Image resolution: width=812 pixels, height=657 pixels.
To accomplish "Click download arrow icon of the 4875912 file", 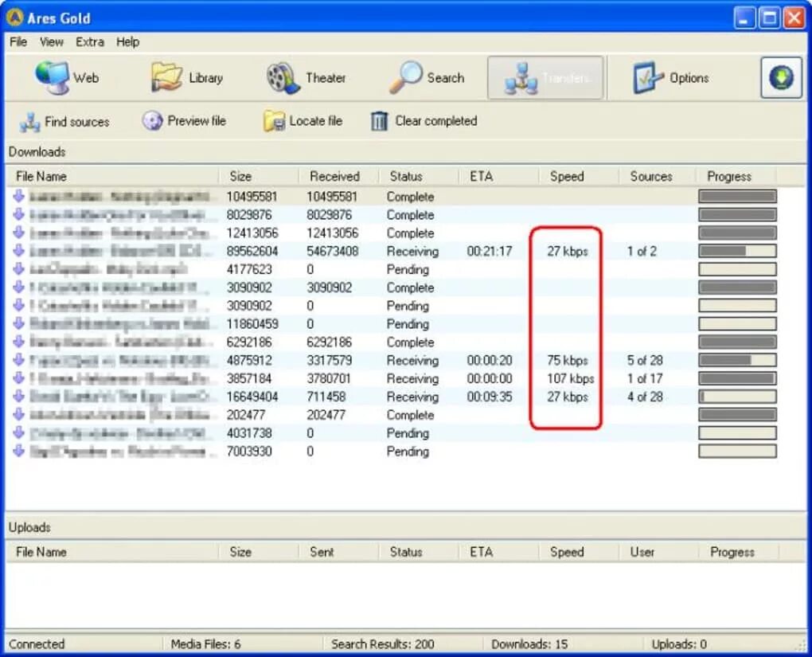I will [18, 360].
